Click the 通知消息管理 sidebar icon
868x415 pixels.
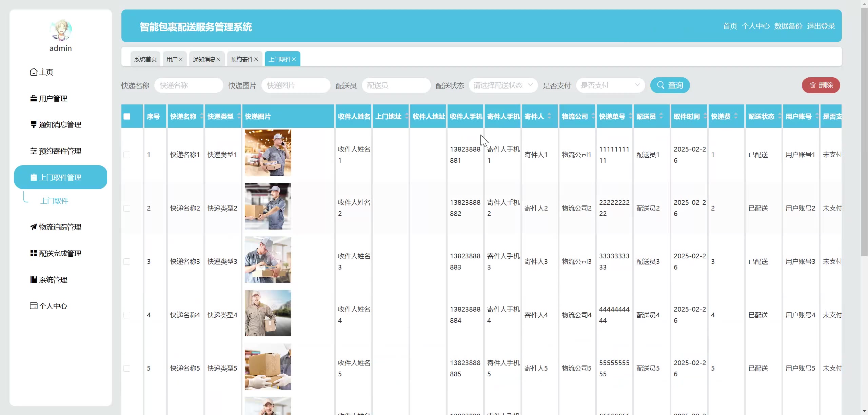(34, 124)
